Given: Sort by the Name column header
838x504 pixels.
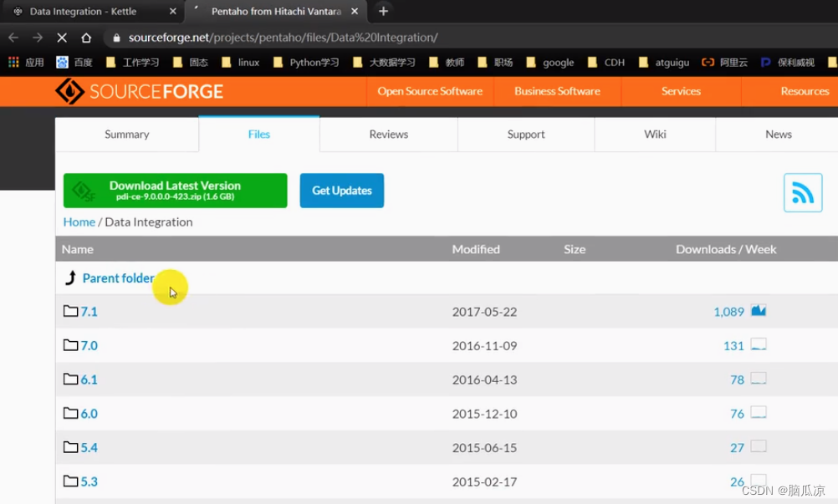Looking at the screenshot, I should pos(78,249).
